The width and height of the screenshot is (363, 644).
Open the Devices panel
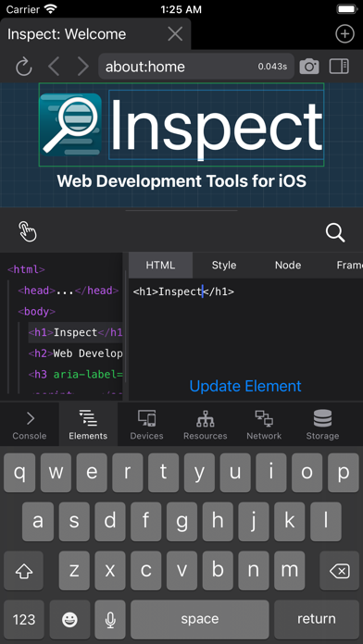click(x=146, y=425)
